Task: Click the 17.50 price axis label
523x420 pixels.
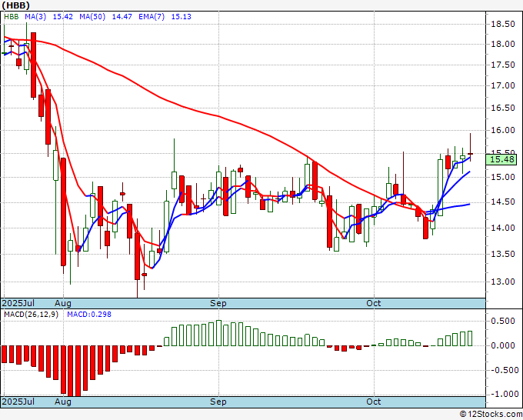Action: coord(503,65)
